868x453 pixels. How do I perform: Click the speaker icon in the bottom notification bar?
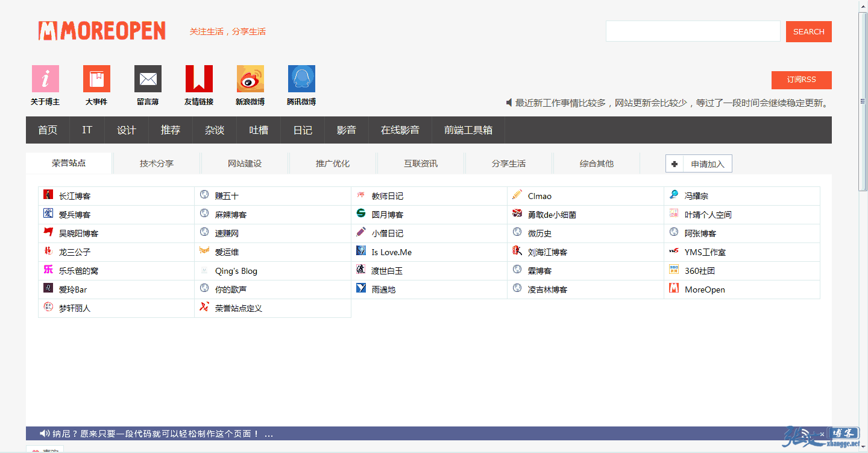click(45, 433)
